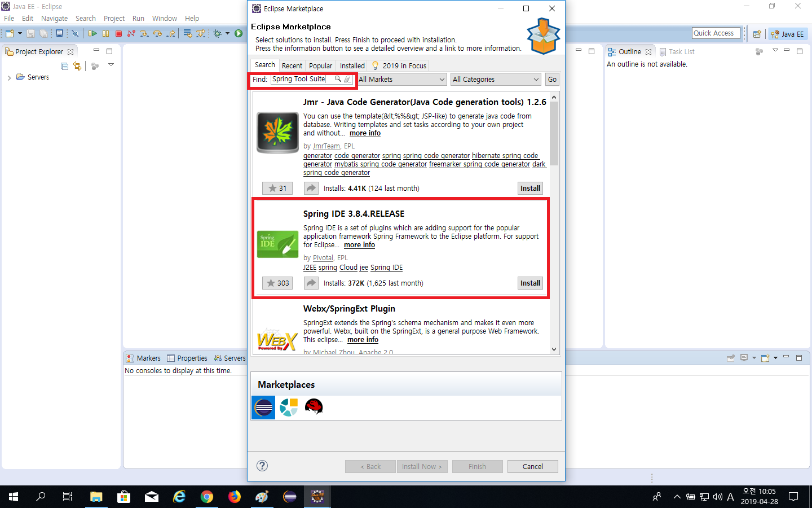
Task: Select the Red Hat marketplace catalog icon
Action: click(314, 406)
